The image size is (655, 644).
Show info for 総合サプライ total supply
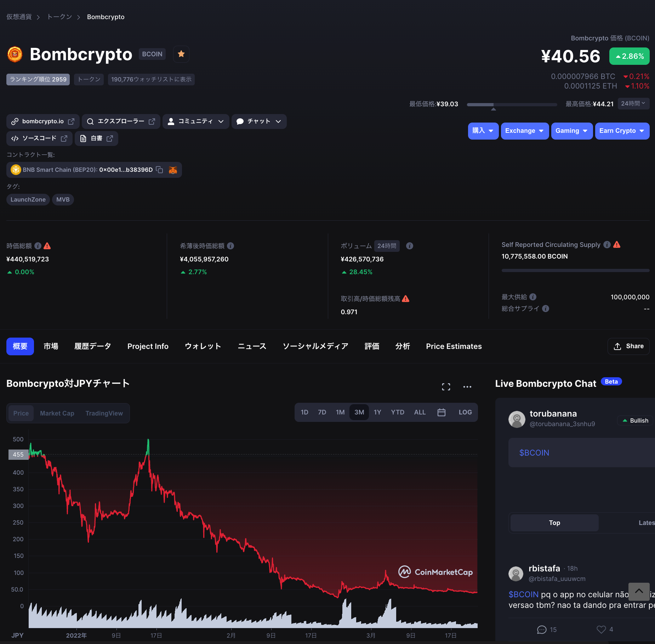(x=546, y=309)
